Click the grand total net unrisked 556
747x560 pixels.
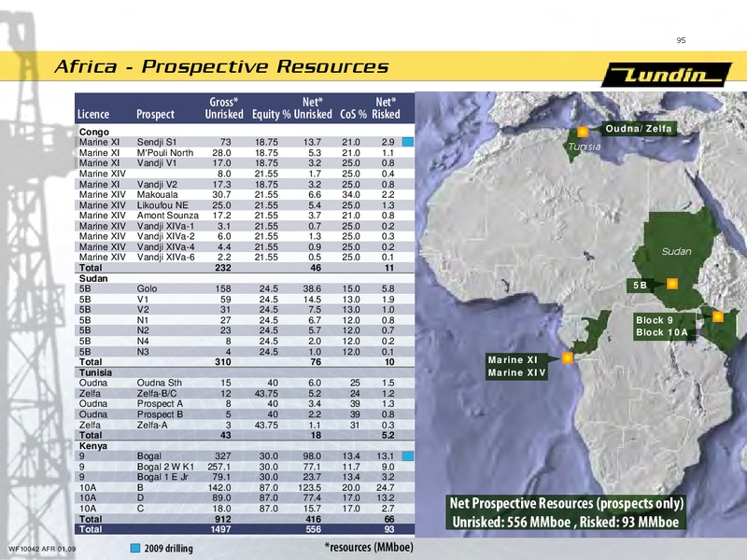pyautogui.click(x=313, y=529)
